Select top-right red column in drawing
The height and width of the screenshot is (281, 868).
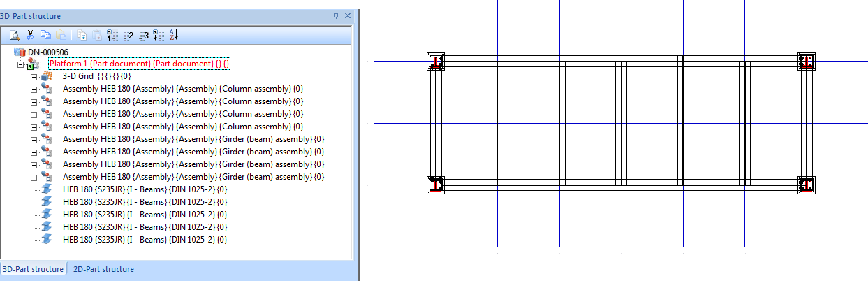tap(807, 62)
